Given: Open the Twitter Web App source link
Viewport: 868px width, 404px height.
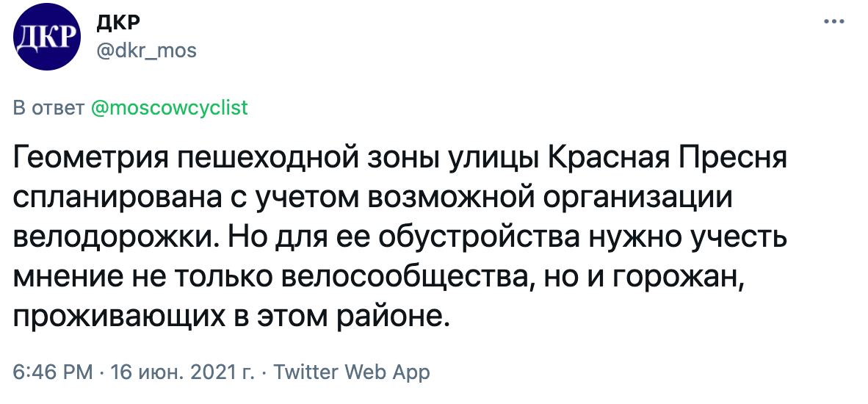Looking at the screenshot, I should pyautogui.click(x=352, y=372).
